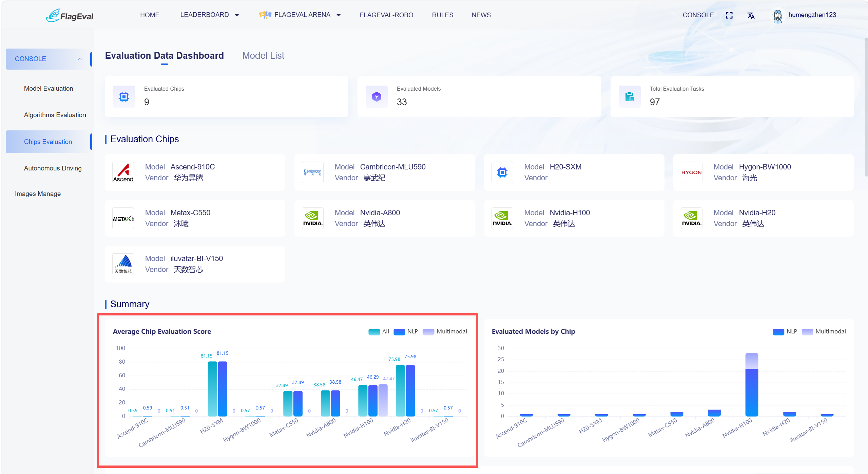Image resolution: width=868 pixels, height=474 pixels.
Task: Open the language translation icon
Action: point(751,15)
